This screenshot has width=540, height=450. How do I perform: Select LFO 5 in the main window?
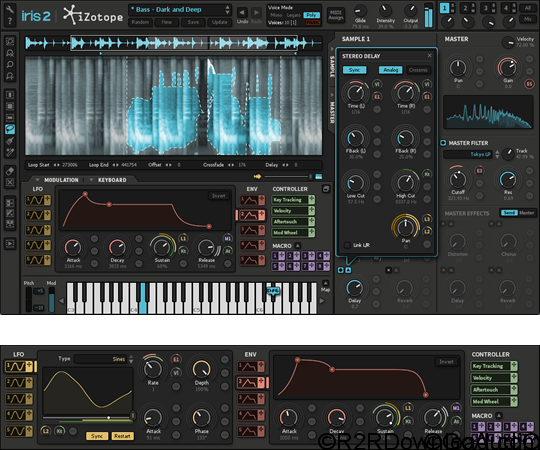[x=38, y=260]
